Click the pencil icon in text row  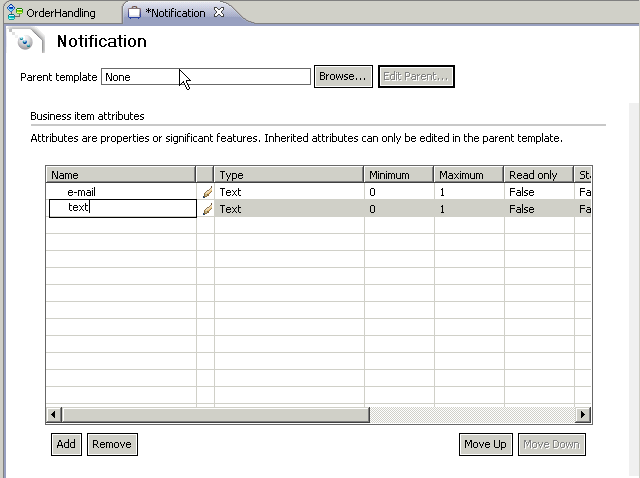point(207,209)
